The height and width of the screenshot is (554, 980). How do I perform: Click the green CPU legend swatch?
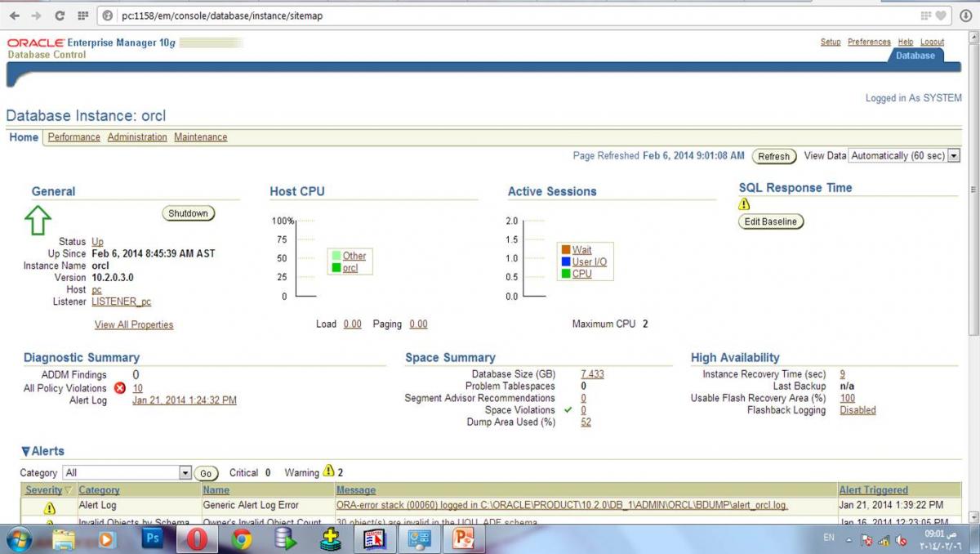click(x=565, y=274)
